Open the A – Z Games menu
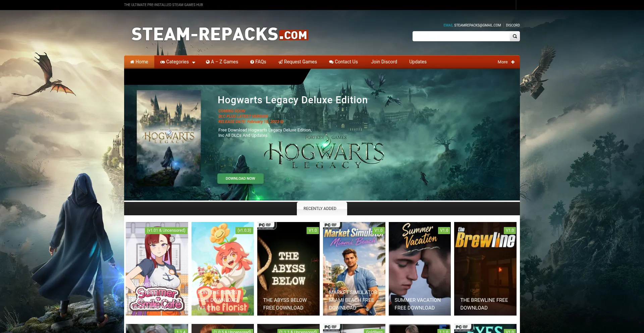Screen dimensions: 644x333 222,62
